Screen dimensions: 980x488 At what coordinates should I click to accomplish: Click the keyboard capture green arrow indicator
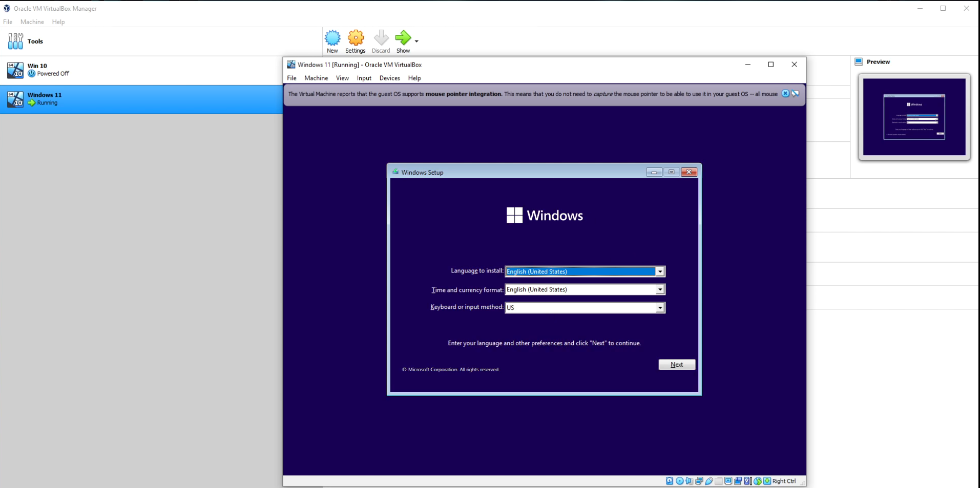767,481
